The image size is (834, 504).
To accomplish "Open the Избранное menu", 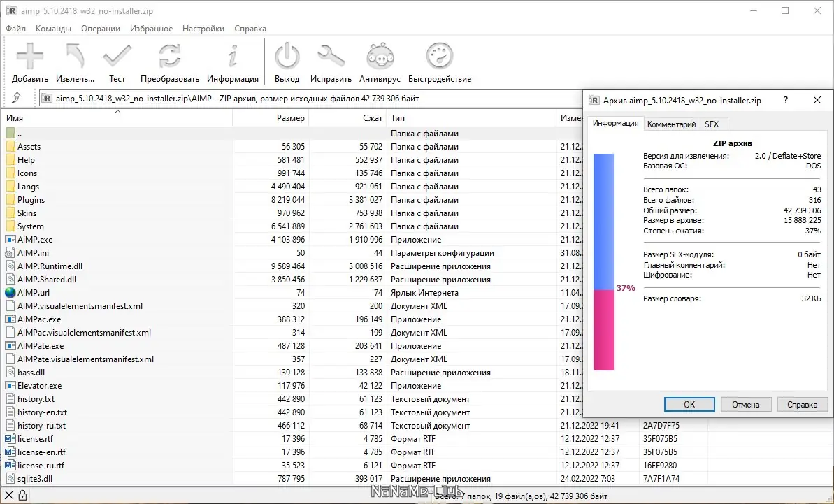I will [151, 29].
